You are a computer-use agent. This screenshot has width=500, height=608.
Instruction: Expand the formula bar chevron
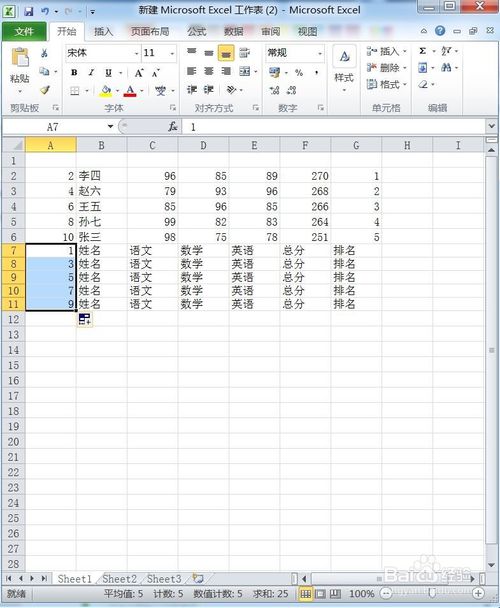point(492,126)
